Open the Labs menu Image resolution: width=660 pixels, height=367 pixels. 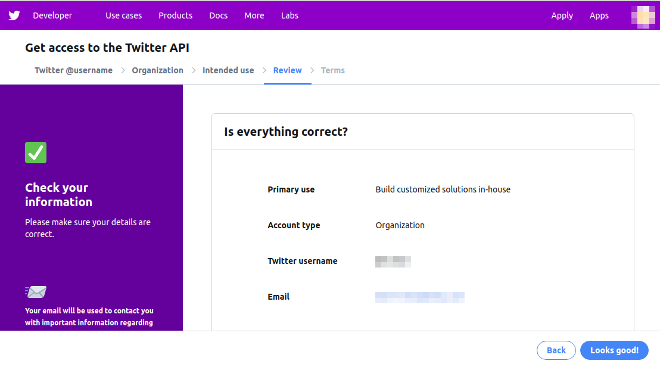click(290, 16)
